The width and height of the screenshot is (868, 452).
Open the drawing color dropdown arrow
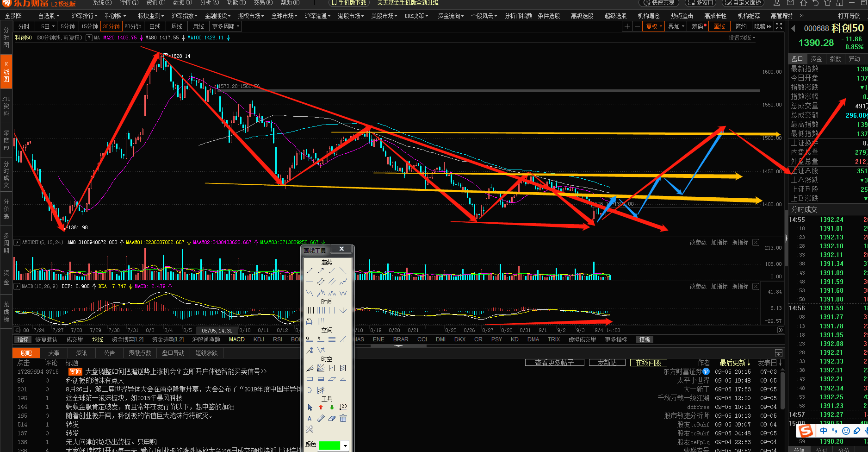tap(345, 446)
